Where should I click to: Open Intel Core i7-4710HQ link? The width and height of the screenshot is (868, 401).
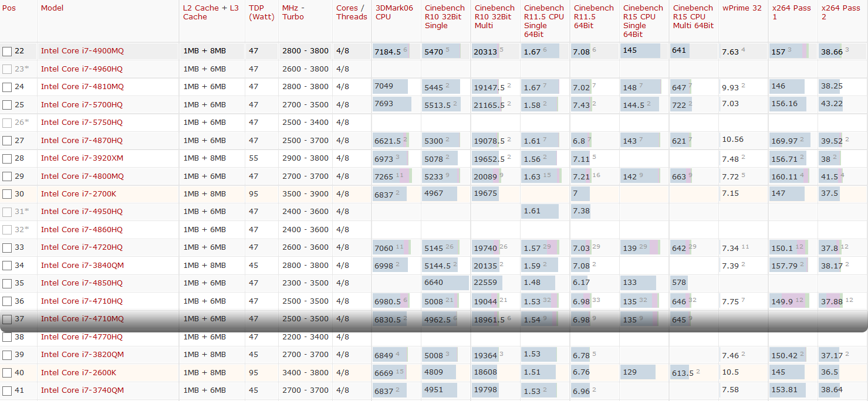pos(82,301)
